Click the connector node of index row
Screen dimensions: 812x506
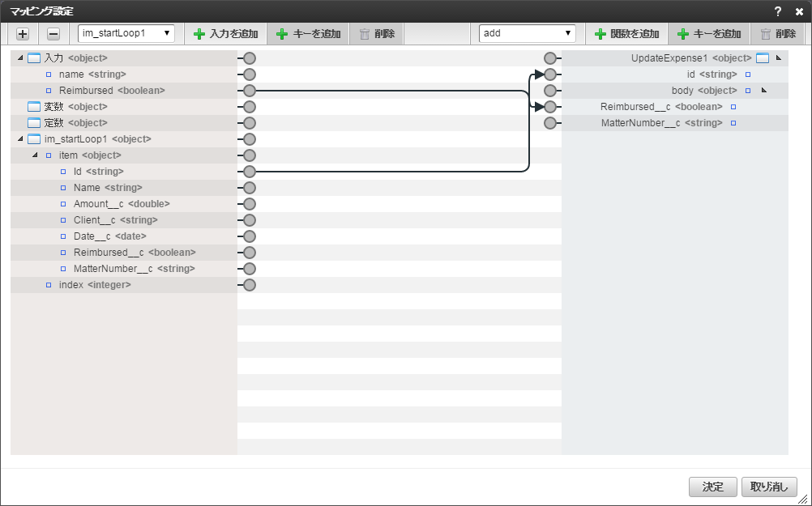point(250,284)
